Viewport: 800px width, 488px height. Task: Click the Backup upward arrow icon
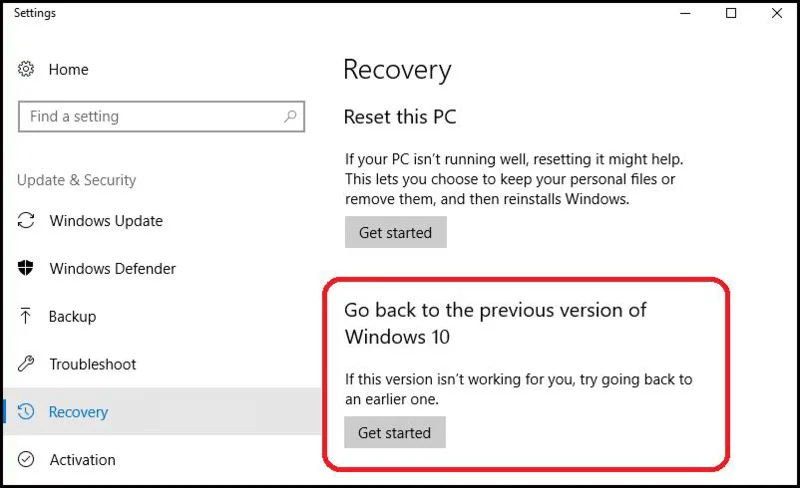point(26,316)
